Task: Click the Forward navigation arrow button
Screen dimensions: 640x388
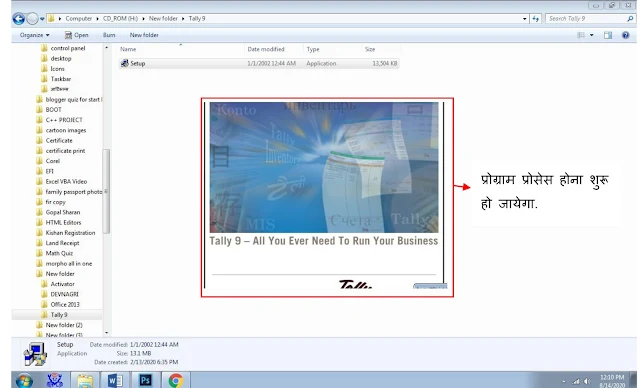Action: coord(32,18)
